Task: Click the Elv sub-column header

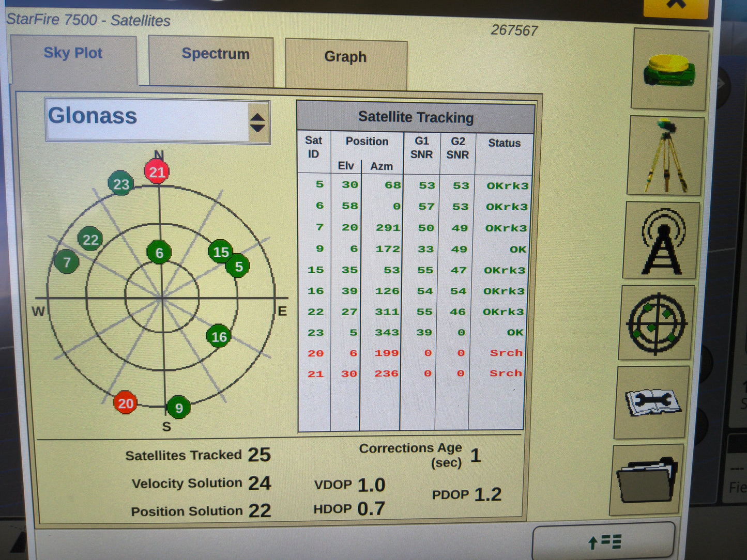Action: pos(346,166)
